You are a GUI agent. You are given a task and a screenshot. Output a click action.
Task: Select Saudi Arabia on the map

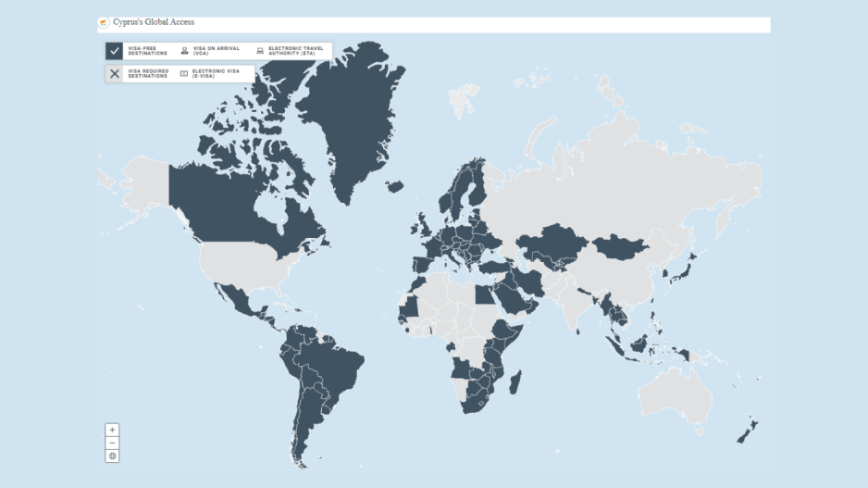click(x=512, y=299)
